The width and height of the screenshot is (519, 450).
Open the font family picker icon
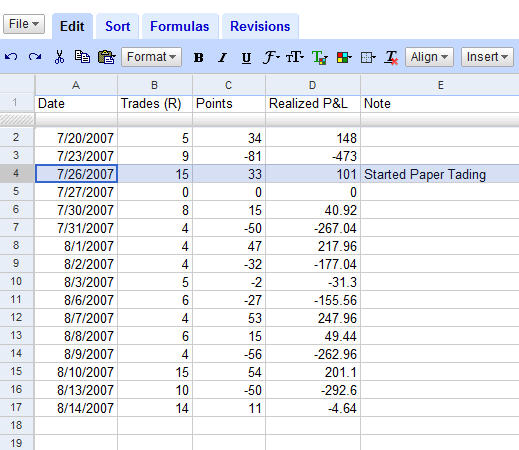[x=271, y=57]
